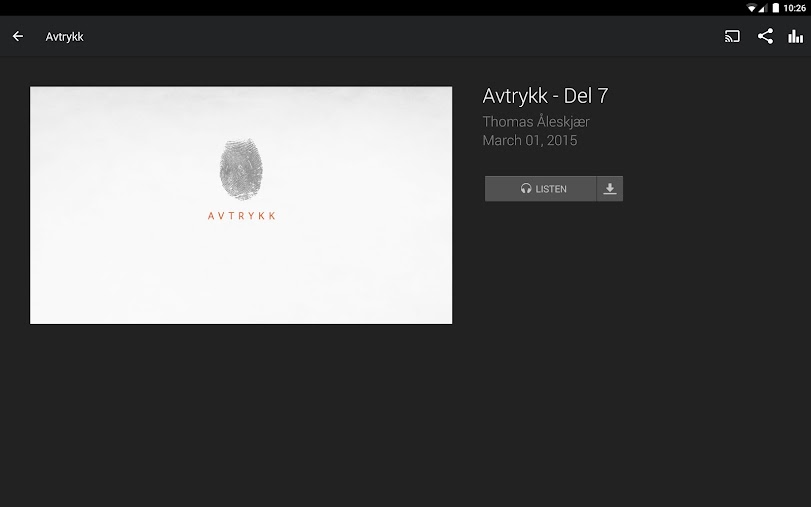Open the Avtrykk cover art thumbnail
The width and height of the screenshot is (811, 507).
coord(241,205)
